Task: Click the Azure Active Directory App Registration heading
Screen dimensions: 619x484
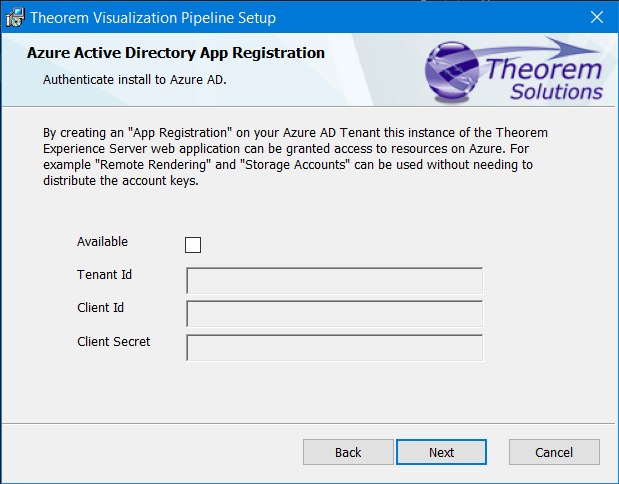Action: point(176,53)
